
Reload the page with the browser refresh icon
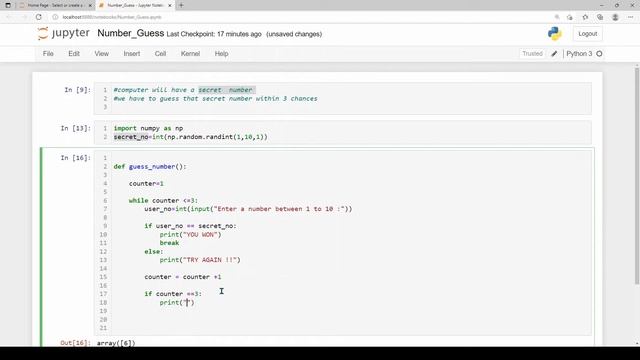pos(39,17)
